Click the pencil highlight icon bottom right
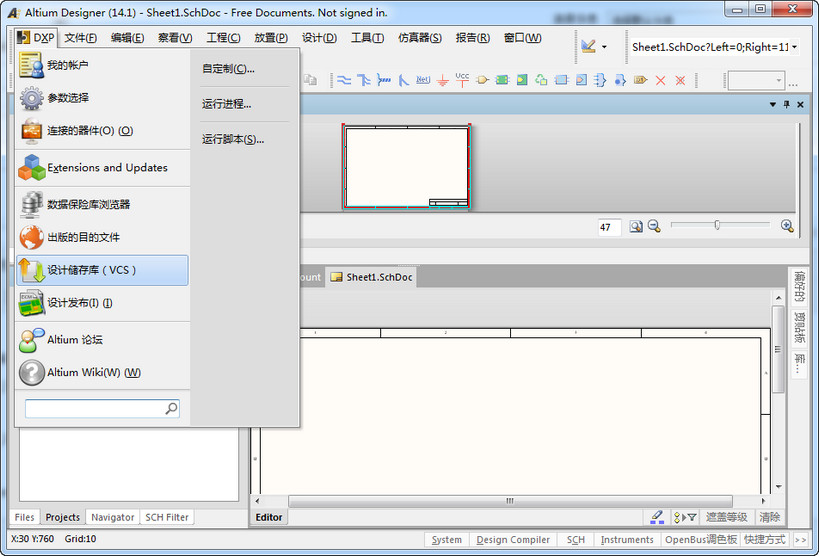 [x=657, y=517]
